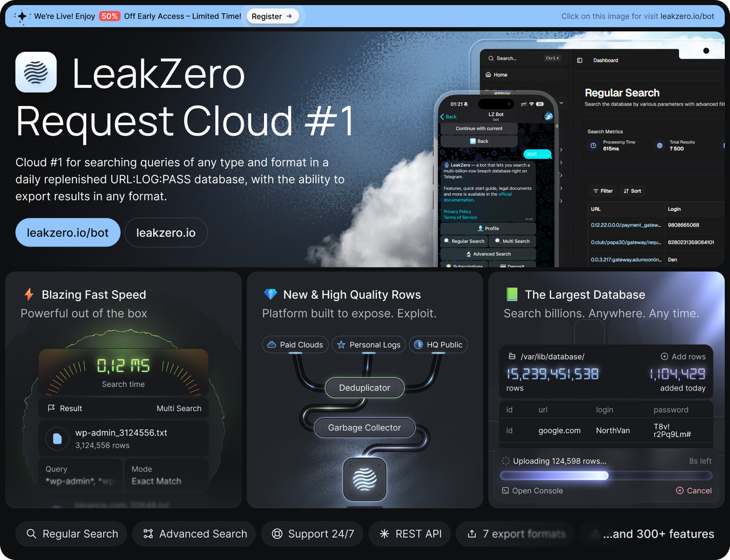This screenshot has width=730, height=560.
Task: Select the Personal Logs star chip
Action: point(369,344)
